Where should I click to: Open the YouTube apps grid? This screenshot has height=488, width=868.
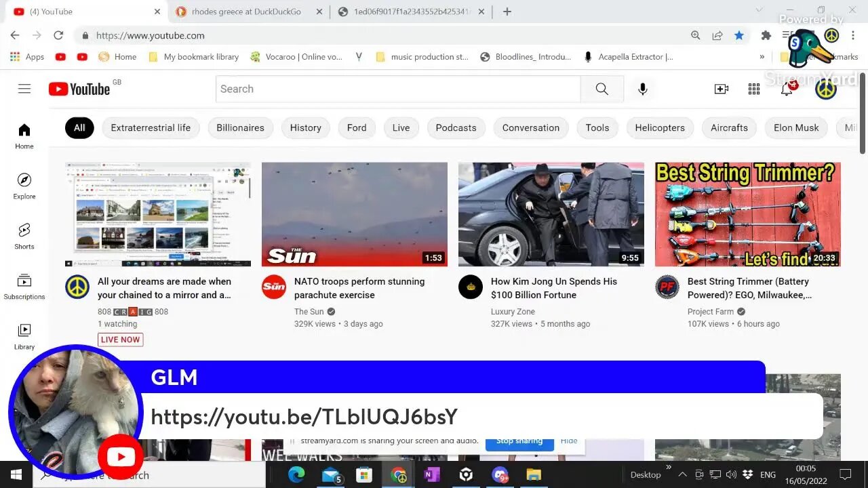tap(754, 89)
